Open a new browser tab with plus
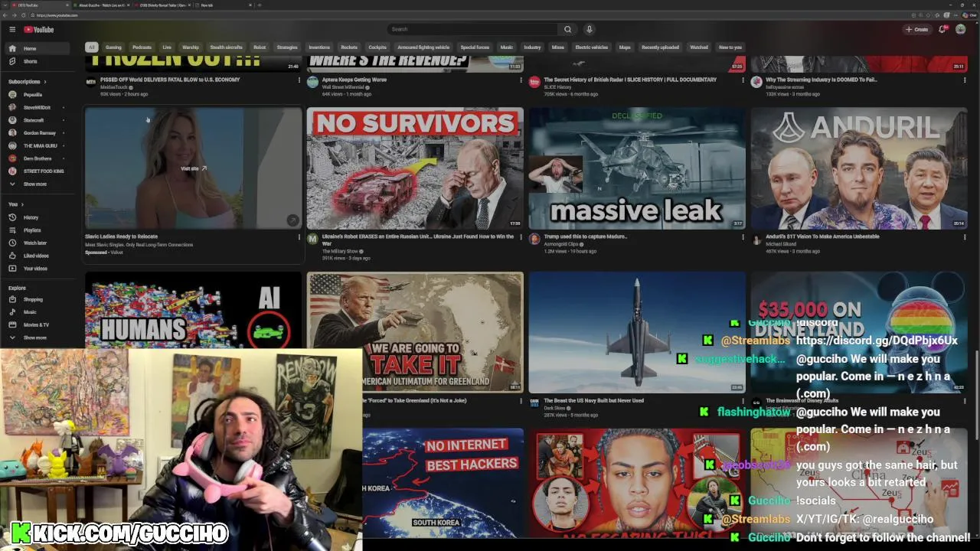 click(x=260, y=5)
